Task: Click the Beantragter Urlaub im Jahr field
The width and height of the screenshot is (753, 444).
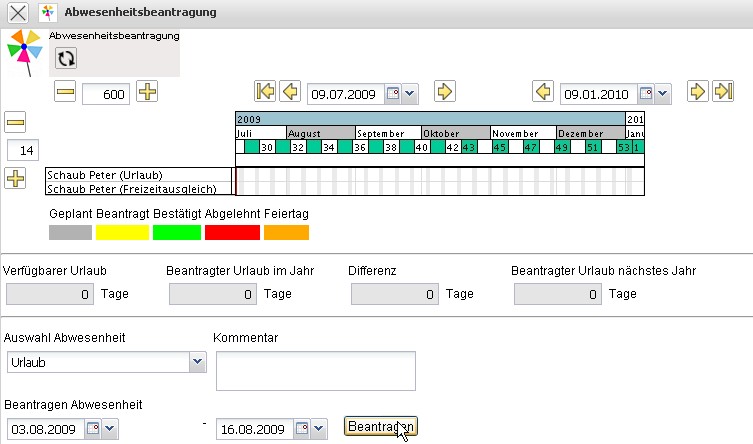Action: 213,294
